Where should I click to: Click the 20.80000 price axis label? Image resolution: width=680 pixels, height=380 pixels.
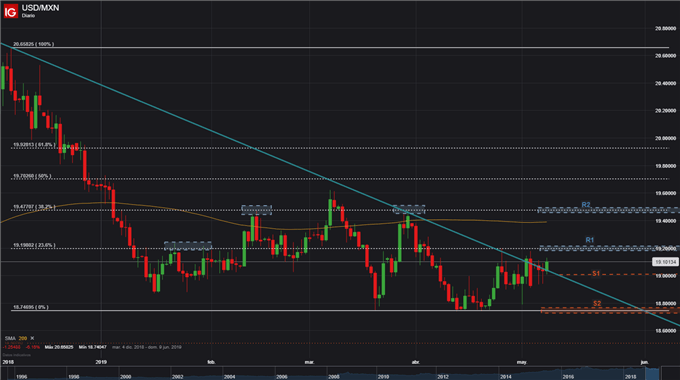666,29
